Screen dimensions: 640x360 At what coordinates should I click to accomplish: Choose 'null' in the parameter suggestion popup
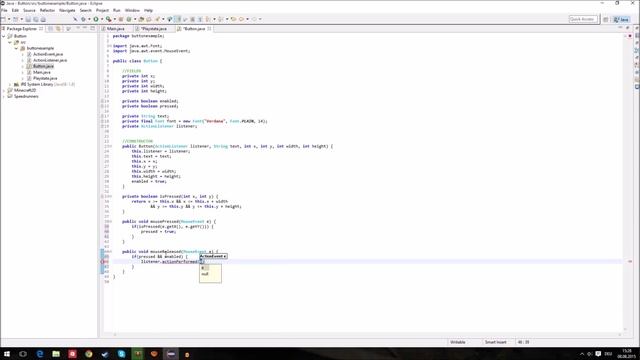click(205, 274)
